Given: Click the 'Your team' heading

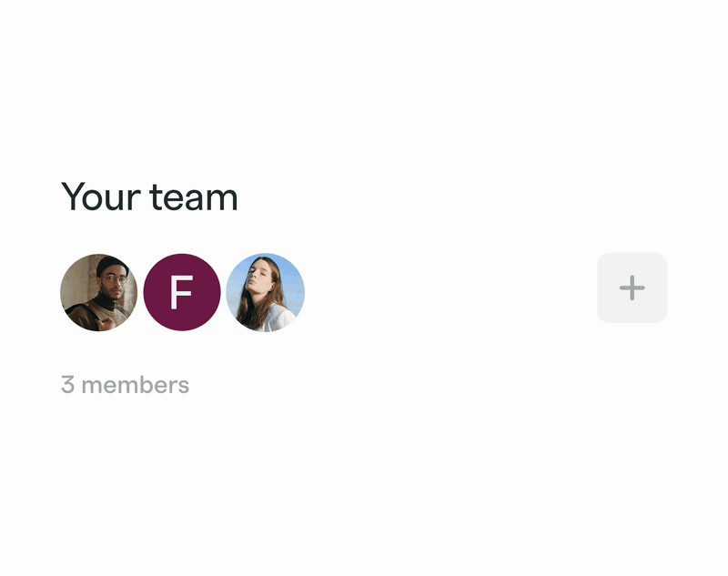Looking at the screenshot, I should [149, 197].
